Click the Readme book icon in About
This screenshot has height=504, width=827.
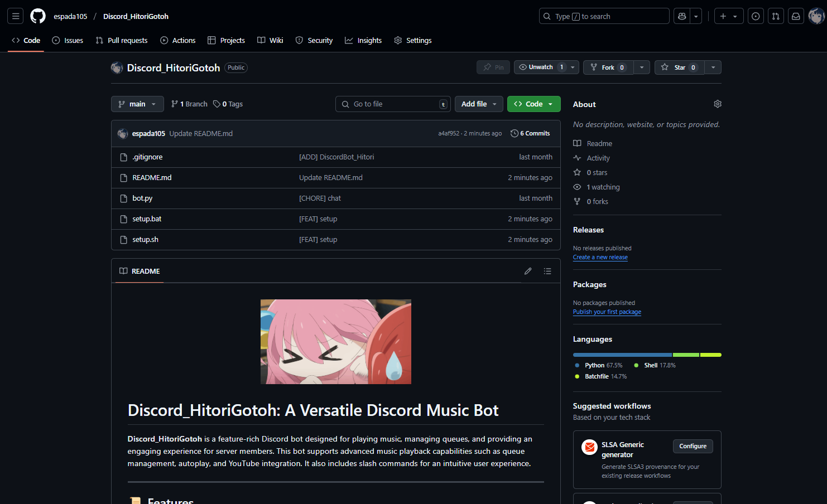577,143
